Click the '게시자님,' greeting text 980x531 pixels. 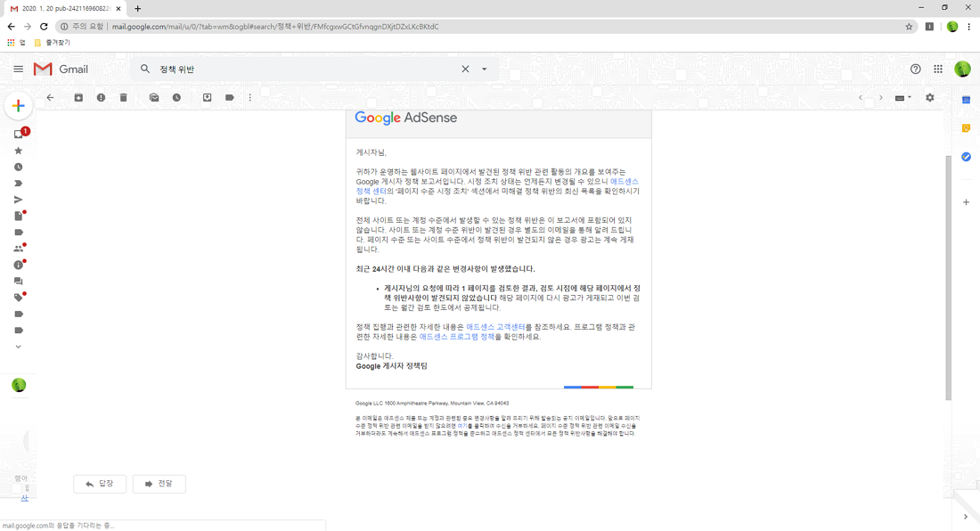[372, 152]
